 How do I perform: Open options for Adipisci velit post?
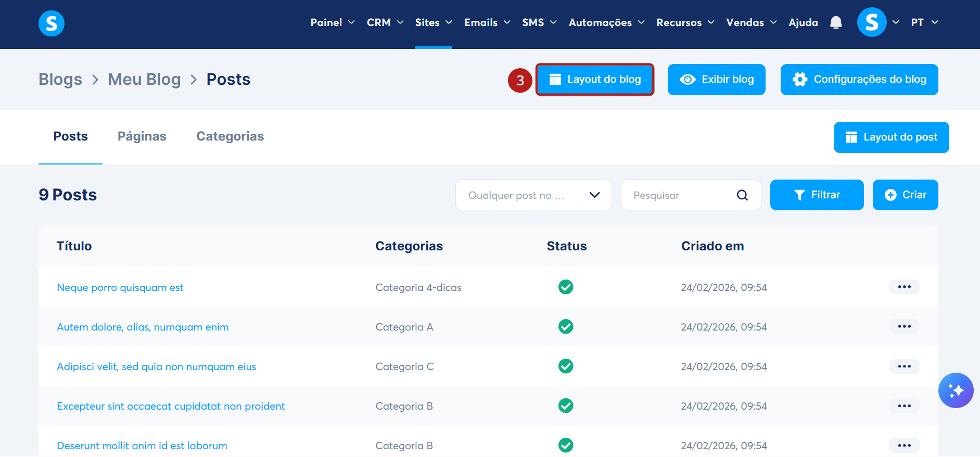904,366
